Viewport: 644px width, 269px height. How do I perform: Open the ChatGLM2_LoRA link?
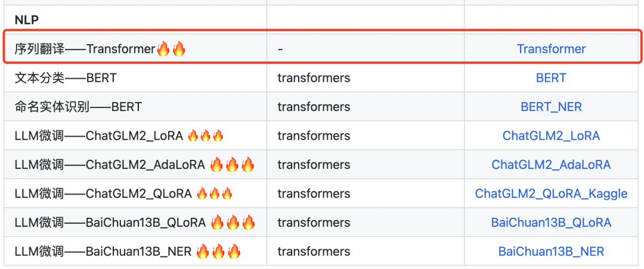click(x=551, y=136)
